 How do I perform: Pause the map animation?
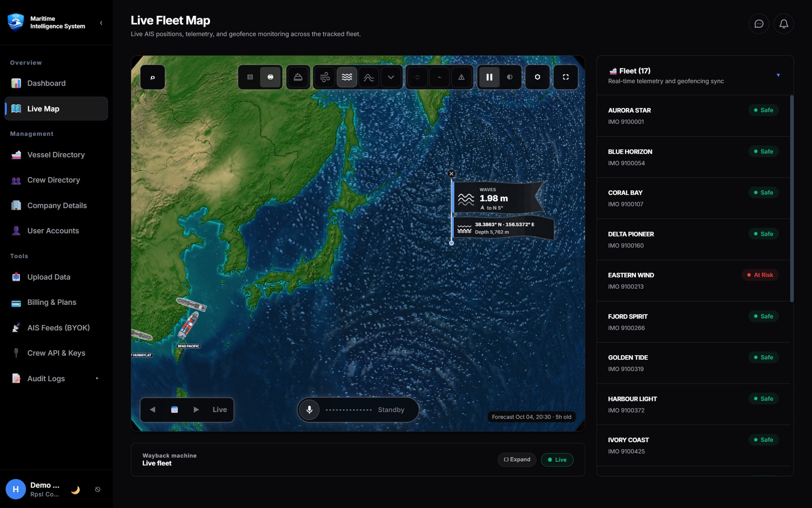pos(489,77)
